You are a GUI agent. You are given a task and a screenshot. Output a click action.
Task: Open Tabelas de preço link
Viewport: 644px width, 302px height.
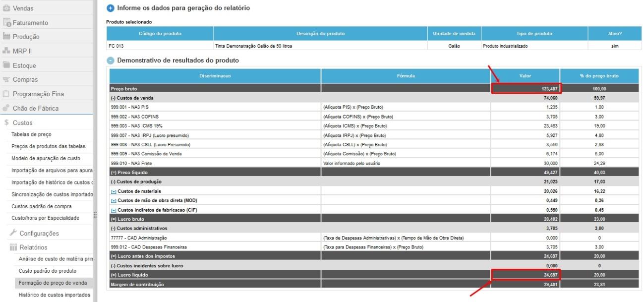click(x=31, y=134)
